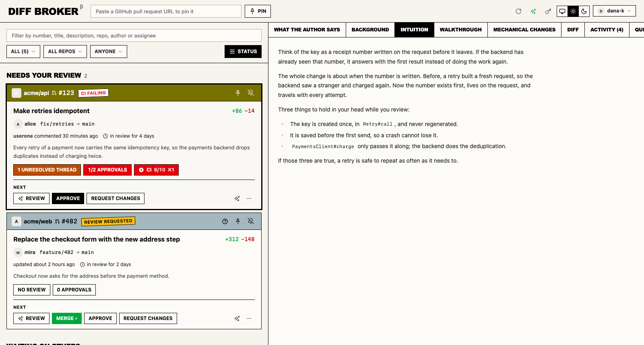Image resolution: width=644 pixels, height=345 pixels.
Task: Mute notifications for acme/api #123
Action: pyautogui.click(x=251, y=93)
